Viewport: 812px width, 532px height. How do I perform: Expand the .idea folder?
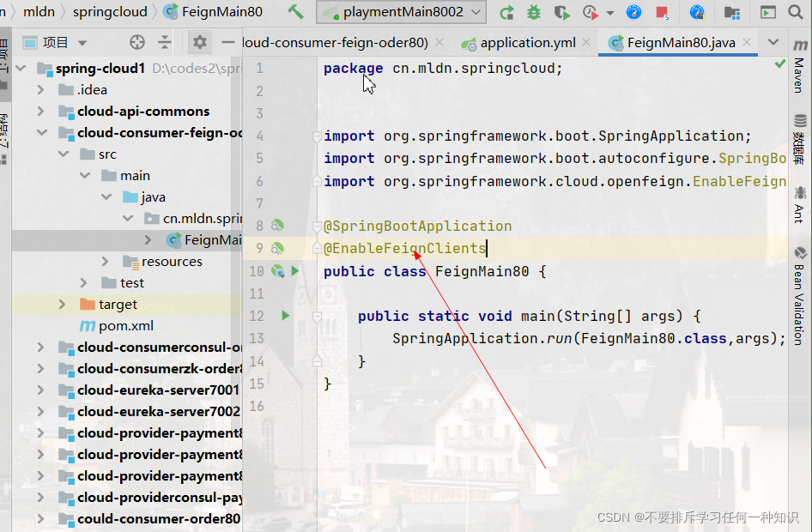click(41, 90)
